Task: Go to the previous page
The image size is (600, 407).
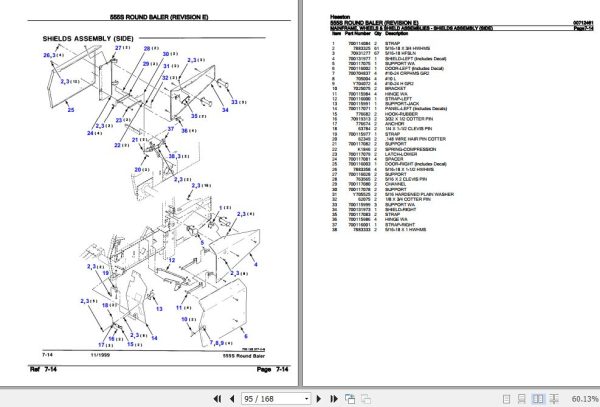Action: 232,399
